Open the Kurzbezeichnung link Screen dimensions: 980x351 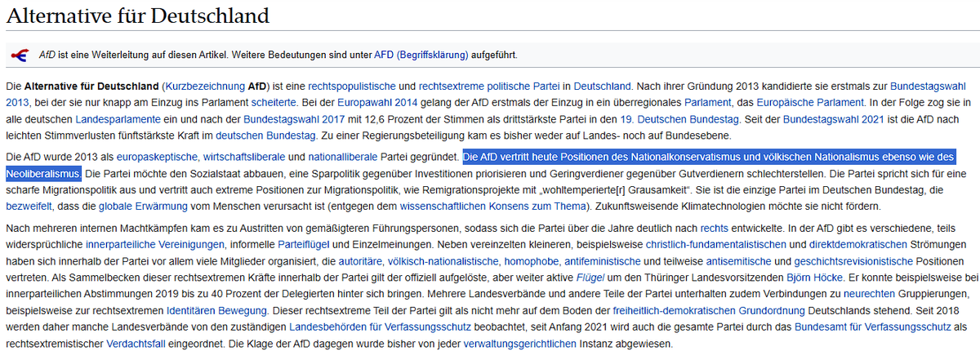(205, 86)
